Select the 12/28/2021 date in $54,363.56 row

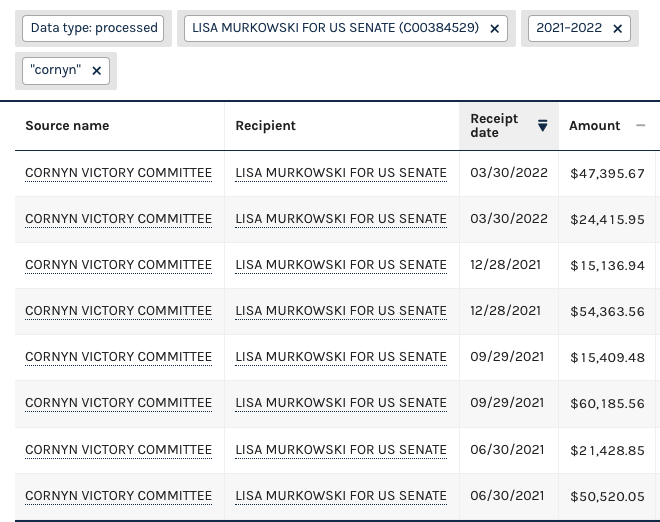tap(505, 311)
